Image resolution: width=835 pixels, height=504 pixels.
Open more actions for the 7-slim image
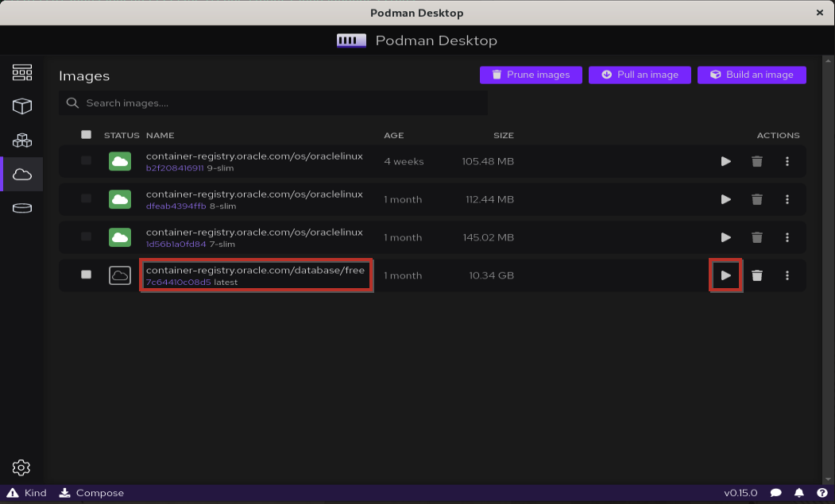pos(787,237)
